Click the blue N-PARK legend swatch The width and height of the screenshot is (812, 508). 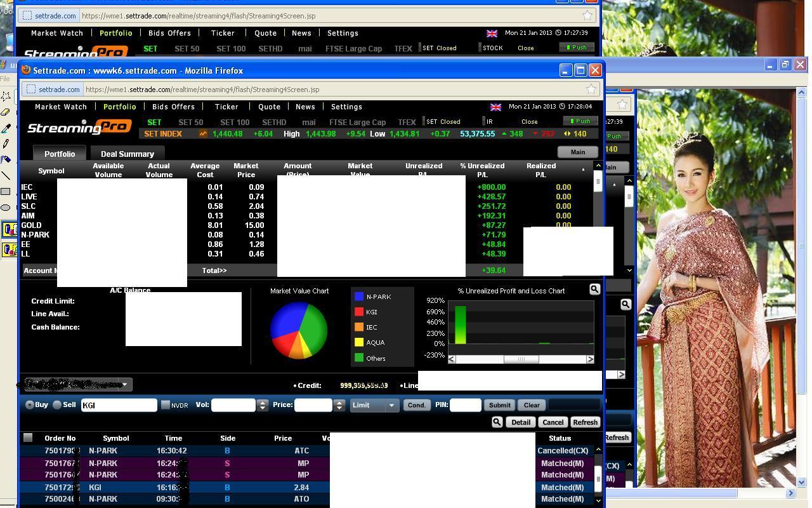pos(359,297)
